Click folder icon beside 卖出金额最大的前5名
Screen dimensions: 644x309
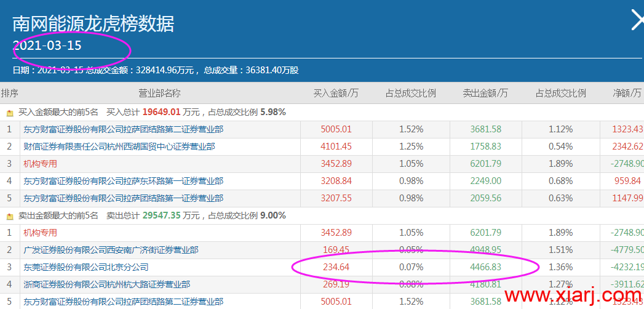pyautogui.click(x=10, y=215)
